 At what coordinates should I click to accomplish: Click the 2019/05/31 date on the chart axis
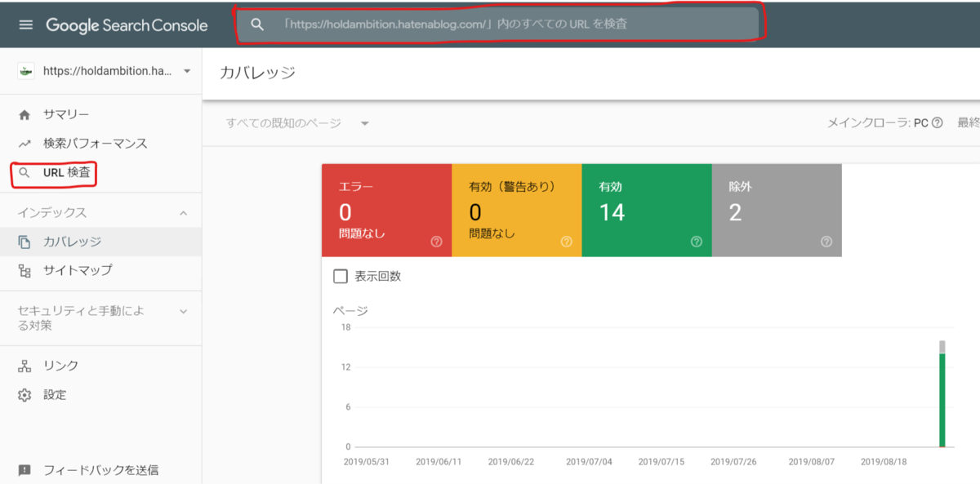click(x=367, y=462)
